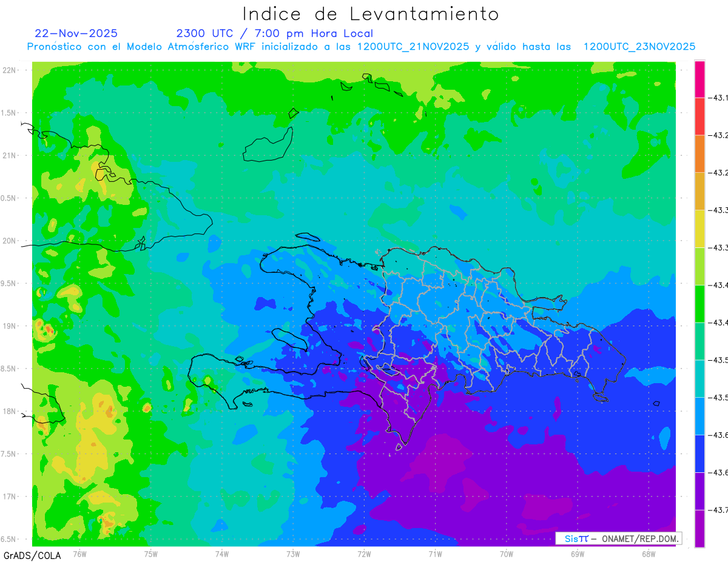Click the "Pronostico con el Modelo Atmosferico WRF" subtitle line
Screen dimensions: 728x562
tap(362, 47)
